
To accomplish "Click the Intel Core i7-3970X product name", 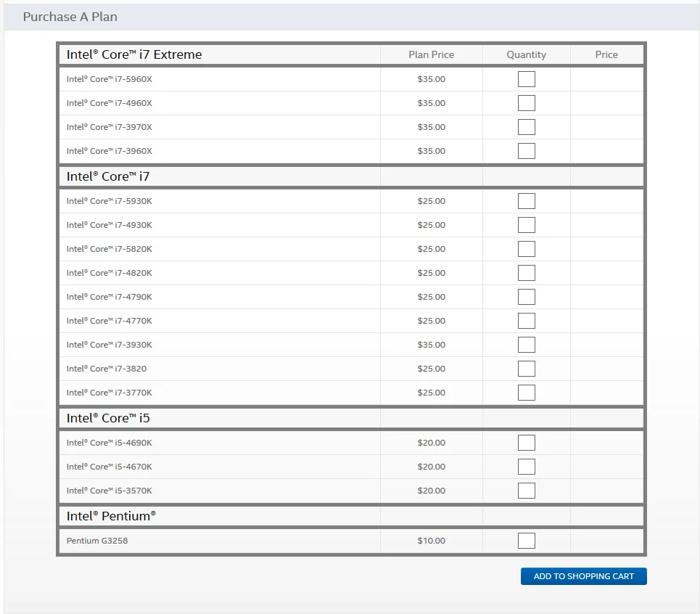I will (x=110, y=127).
